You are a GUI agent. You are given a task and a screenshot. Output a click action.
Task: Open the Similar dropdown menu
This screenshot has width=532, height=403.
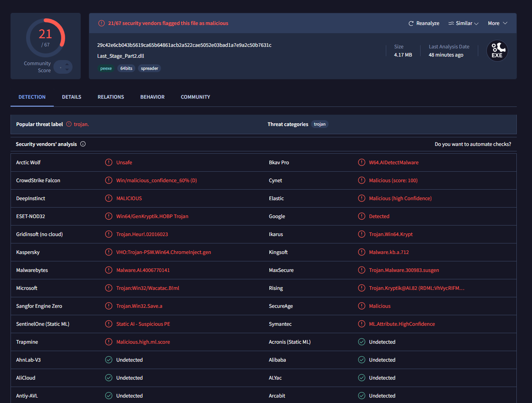(x=463, y=23)
